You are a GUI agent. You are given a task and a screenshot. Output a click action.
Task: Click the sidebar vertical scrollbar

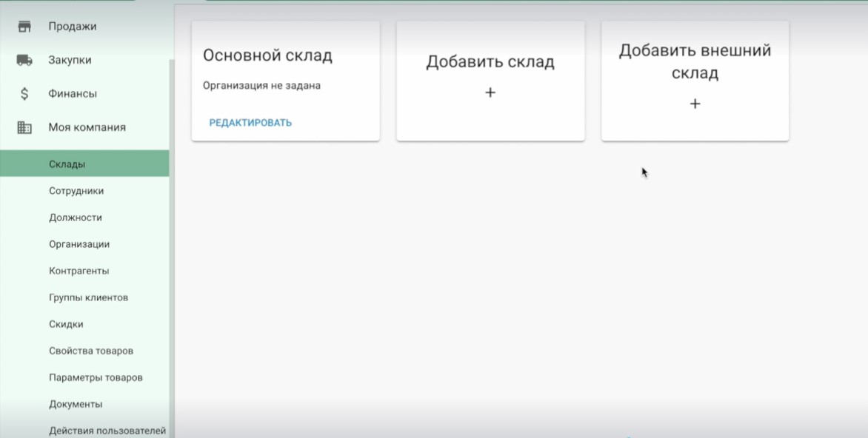(x=172, y=249)
